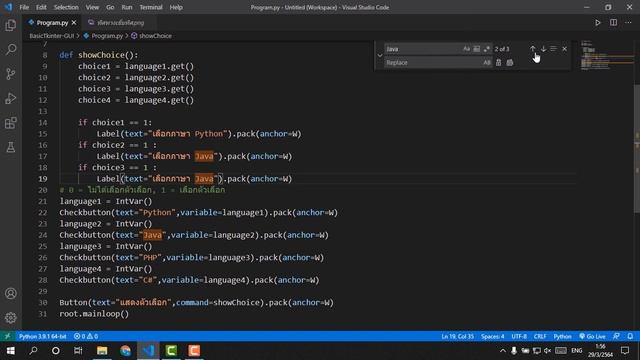
Task: Change indentation via Spaces: 4
Action: point(493,336)
